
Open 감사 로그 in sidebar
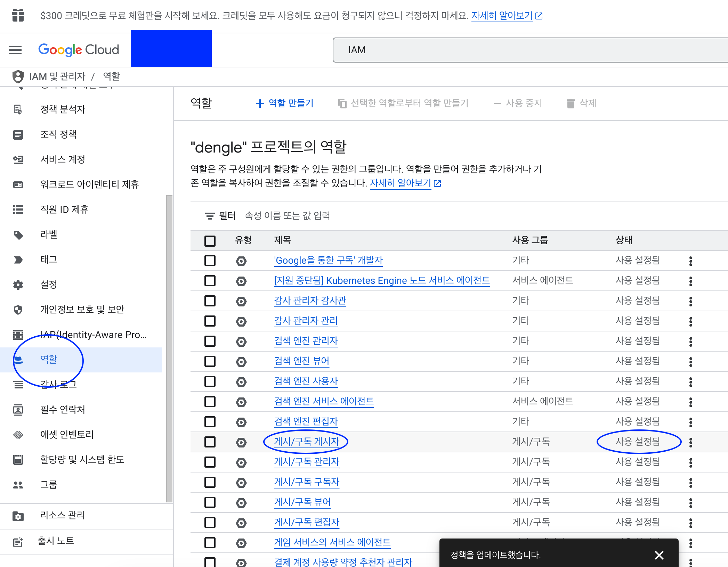(x=58, y=384)
